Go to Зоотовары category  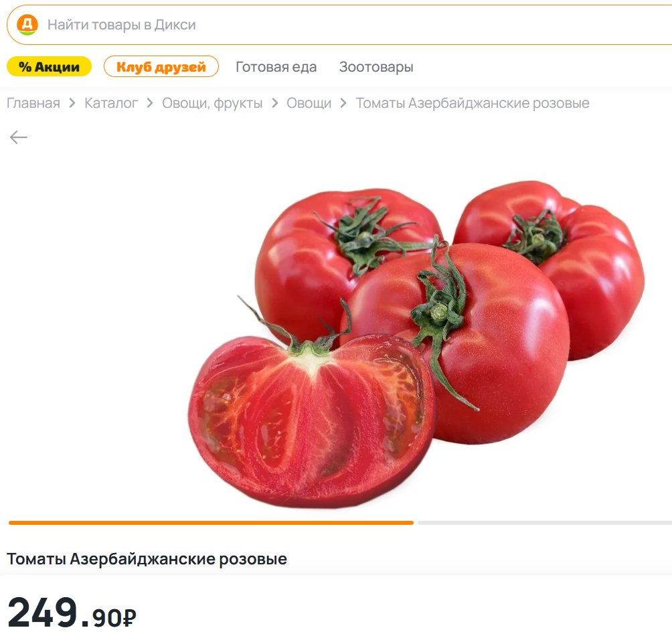376,67
